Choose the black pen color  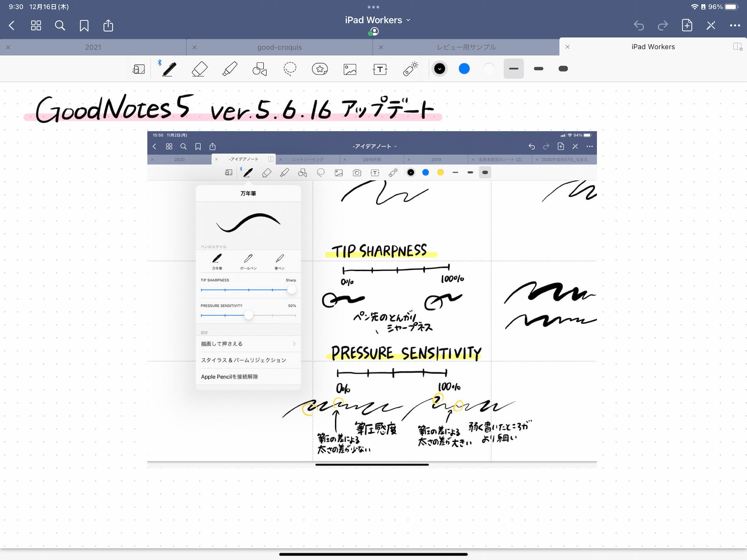[x=440, y=69]
